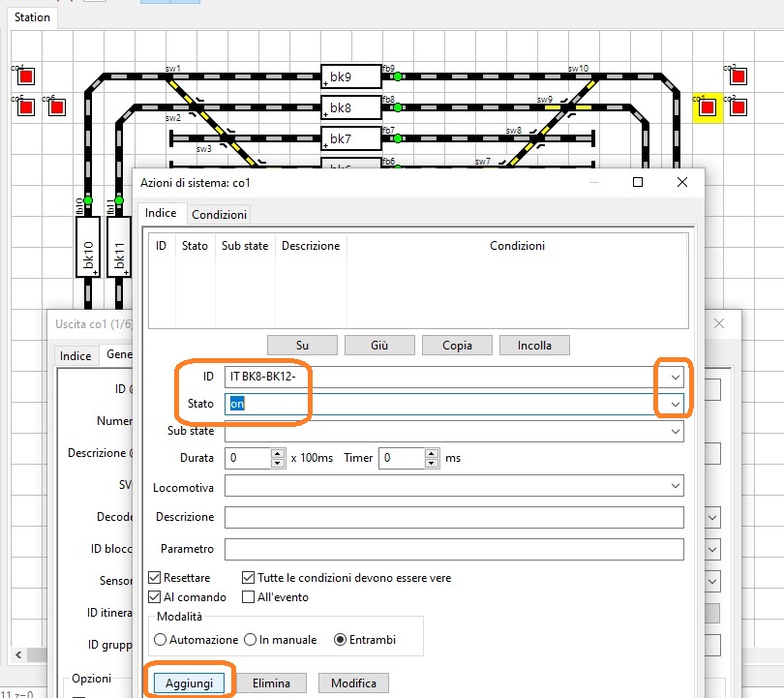The image size is (784, 698).
Task: Select the Automazione mode radio button
Action: [x=161, y=640]
